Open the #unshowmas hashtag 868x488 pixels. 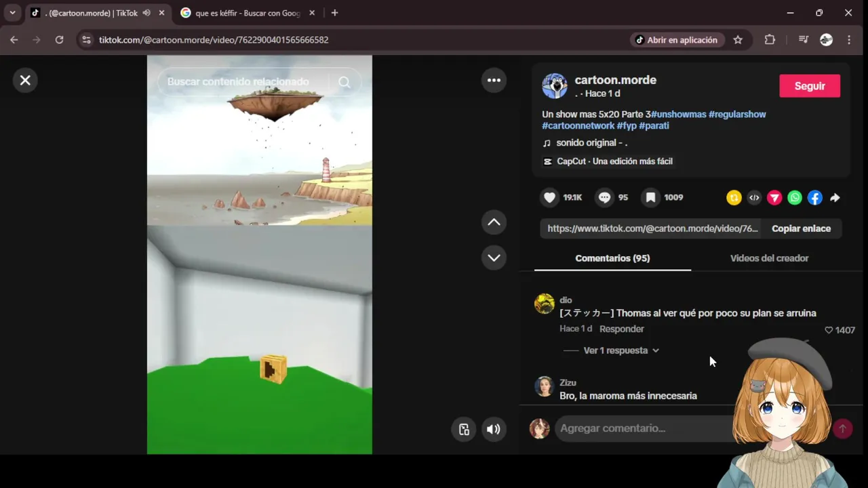678,115
